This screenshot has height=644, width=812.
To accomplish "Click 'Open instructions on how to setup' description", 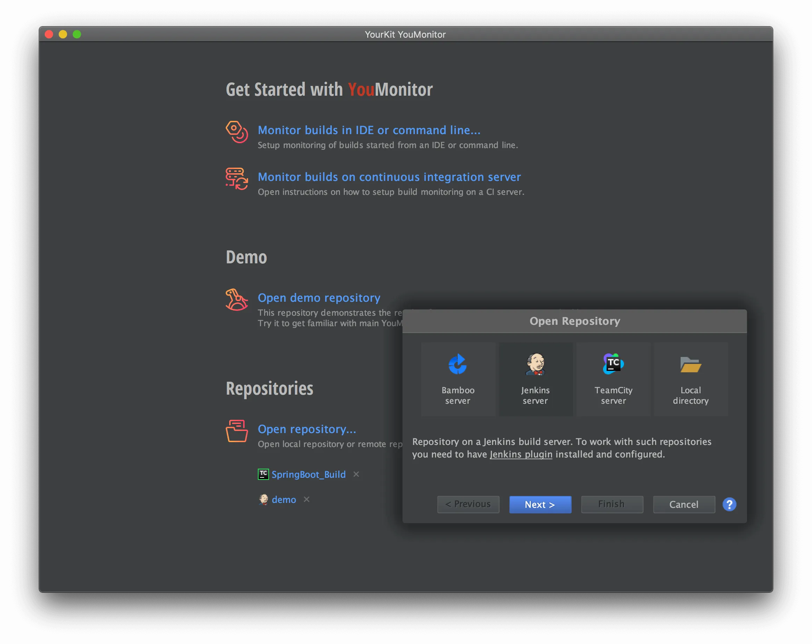I will (x=391, y=192).
